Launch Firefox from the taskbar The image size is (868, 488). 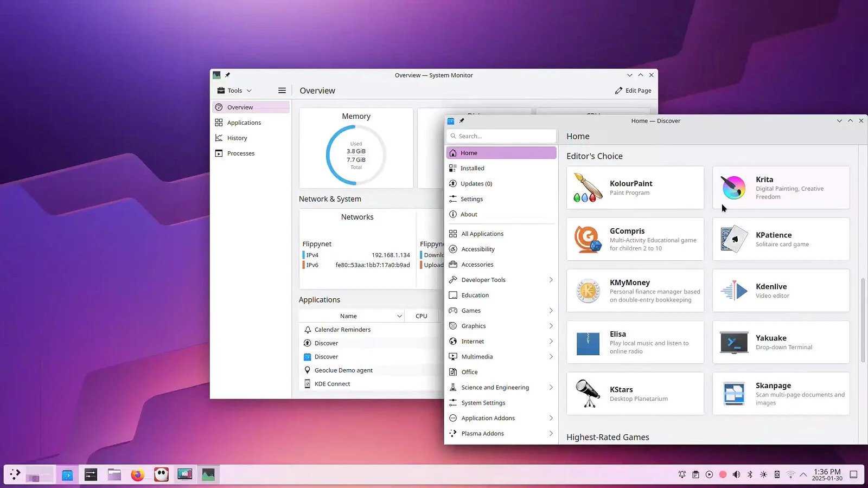click(x=138, y=475)
